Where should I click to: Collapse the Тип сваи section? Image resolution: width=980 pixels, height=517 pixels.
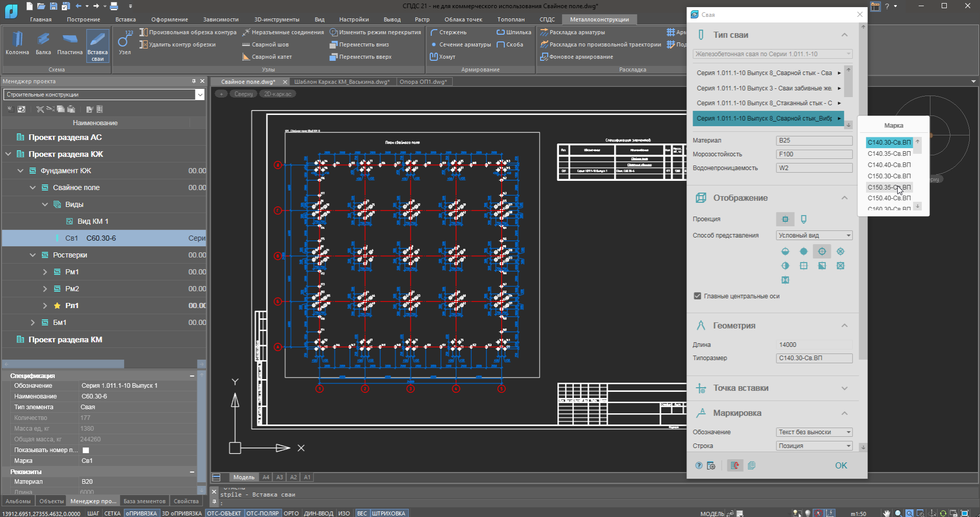pos(844,35)
